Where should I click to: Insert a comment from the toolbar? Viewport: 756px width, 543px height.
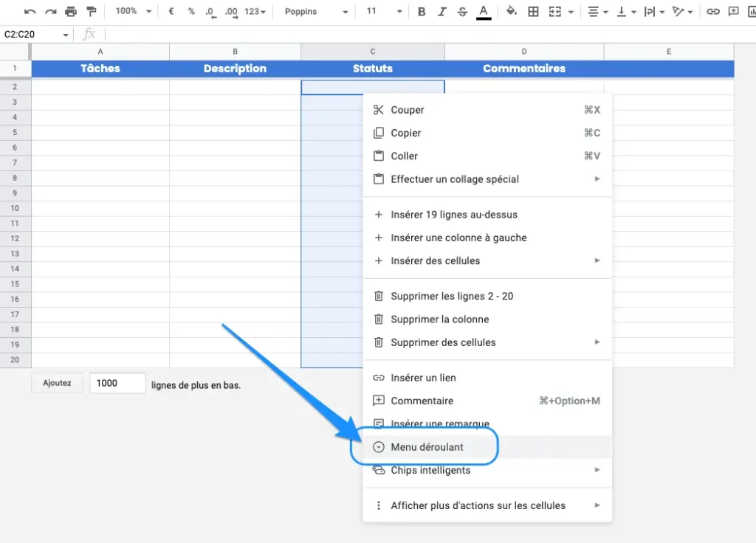[x=733, y=11]
